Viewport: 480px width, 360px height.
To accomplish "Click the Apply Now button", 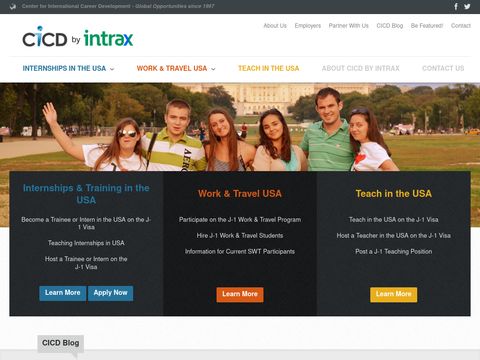I will coord(110,293).
